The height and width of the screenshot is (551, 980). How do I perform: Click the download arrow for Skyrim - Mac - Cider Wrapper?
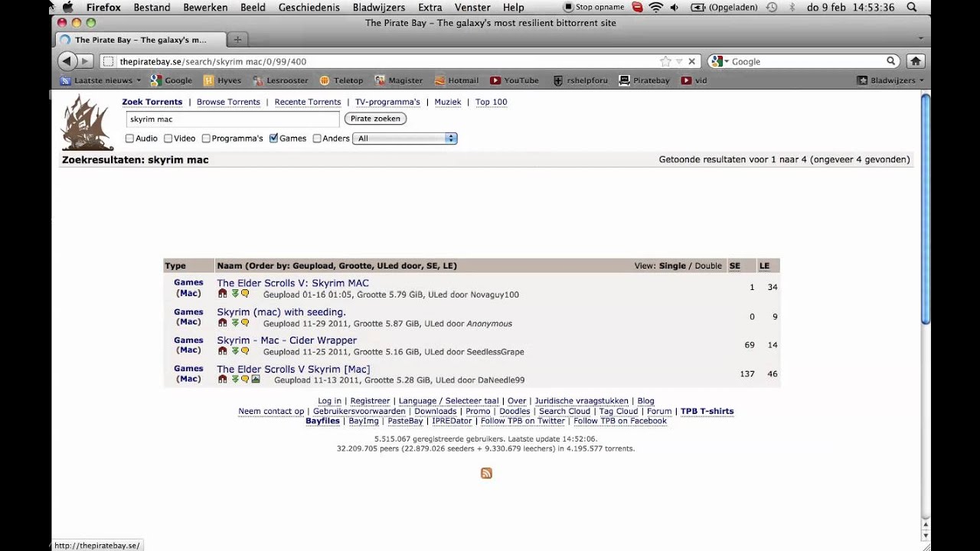[x=235, y=350]
